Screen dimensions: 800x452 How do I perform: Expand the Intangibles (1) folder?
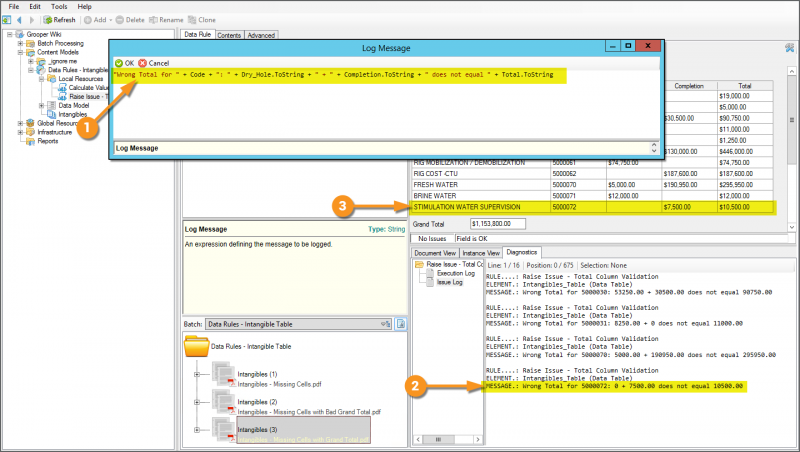(197, 375)
